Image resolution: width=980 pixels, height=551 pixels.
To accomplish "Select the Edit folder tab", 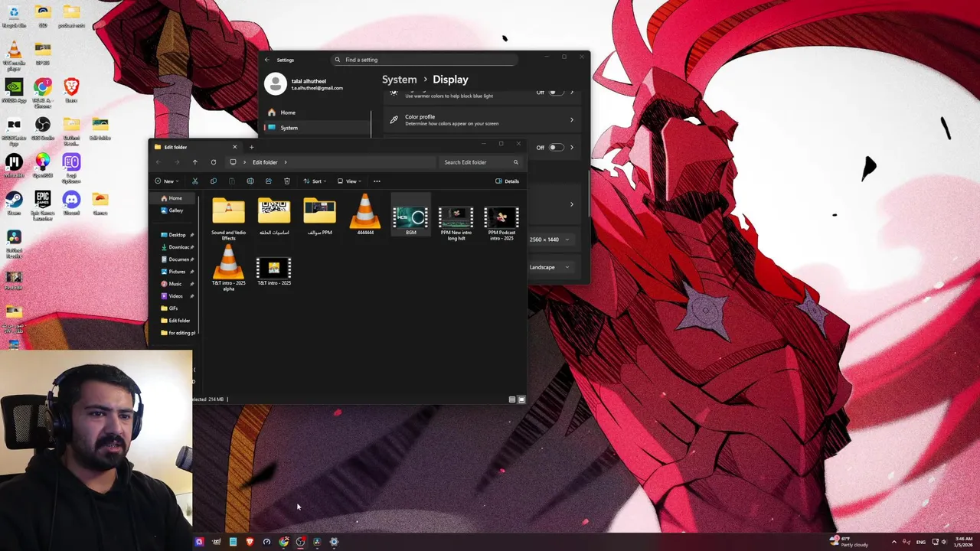I will (x=196, y=147).
